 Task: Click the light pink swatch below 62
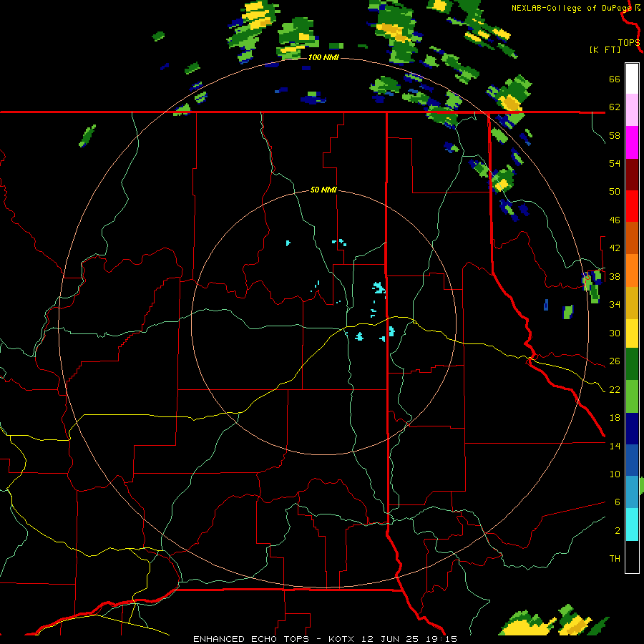click(632, 110)
